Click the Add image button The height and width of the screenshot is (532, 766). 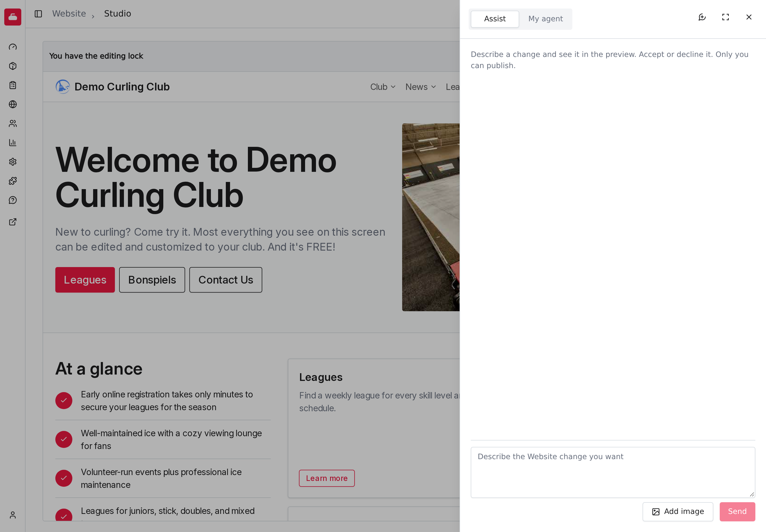[x=678, y=512]
